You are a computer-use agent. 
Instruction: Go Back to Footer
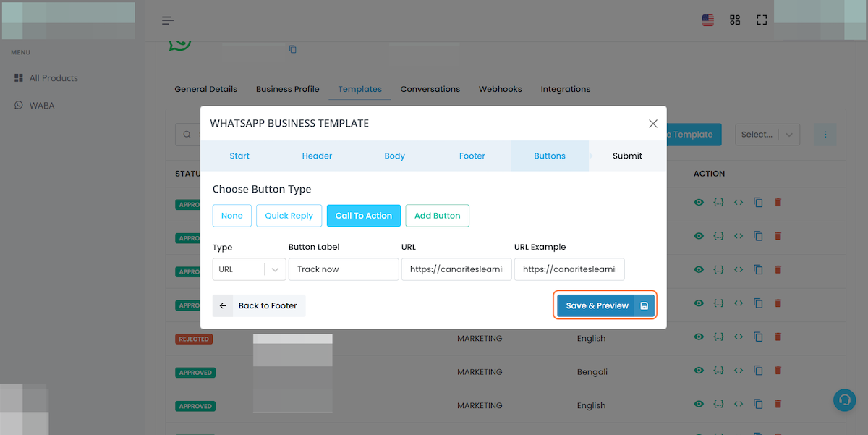tap(259, 305)
